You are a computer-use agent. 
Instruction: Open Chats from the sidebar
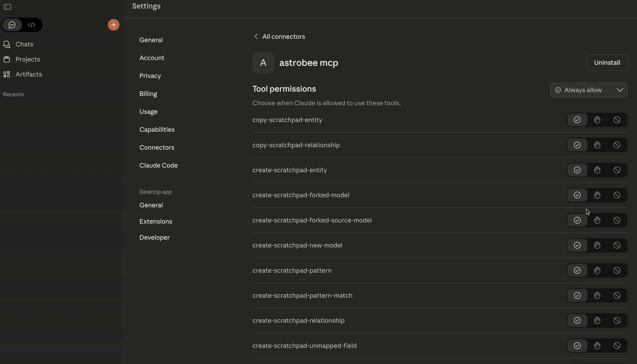[24, 44]
